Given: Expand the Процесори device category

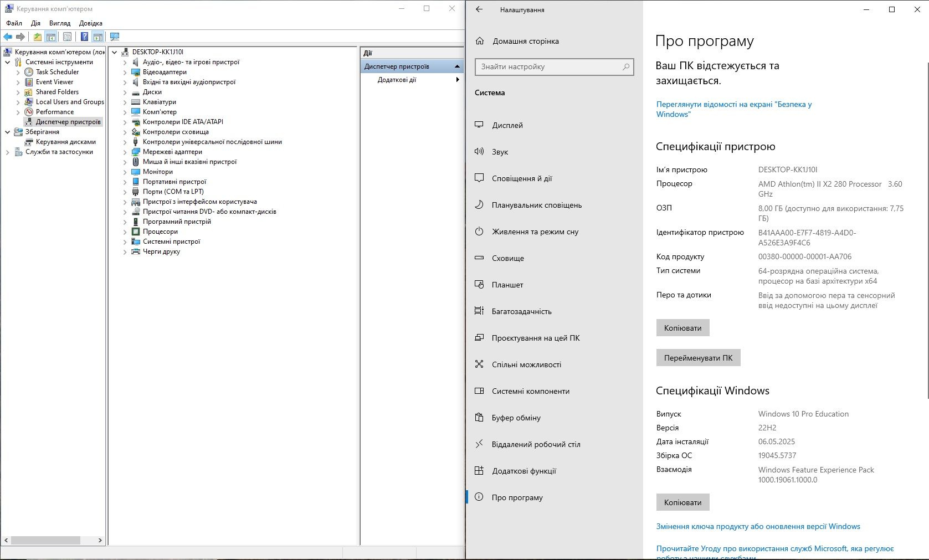Looking at the screenshot, I should click(125, 232).
